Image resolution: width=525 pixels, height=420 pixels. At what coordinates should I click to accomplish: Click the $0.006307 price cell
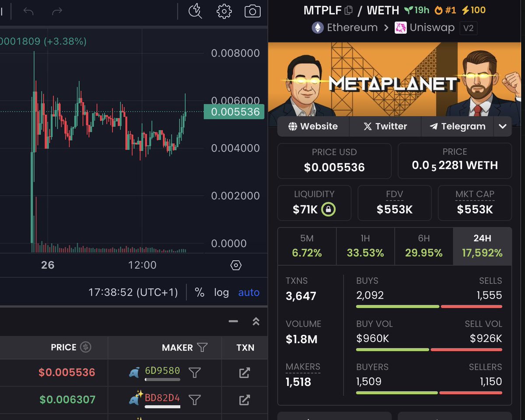tap(67, 399)
